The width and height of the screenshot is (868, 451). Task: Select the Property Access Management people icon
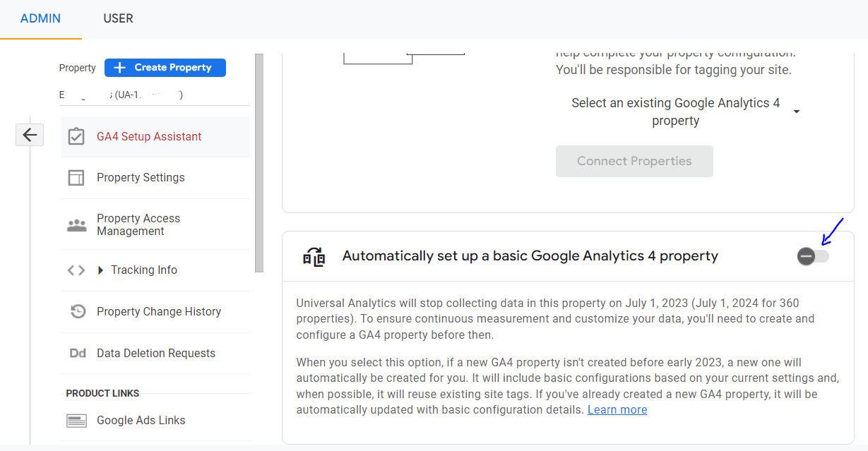pyautogui.click(x=77, y=224)
